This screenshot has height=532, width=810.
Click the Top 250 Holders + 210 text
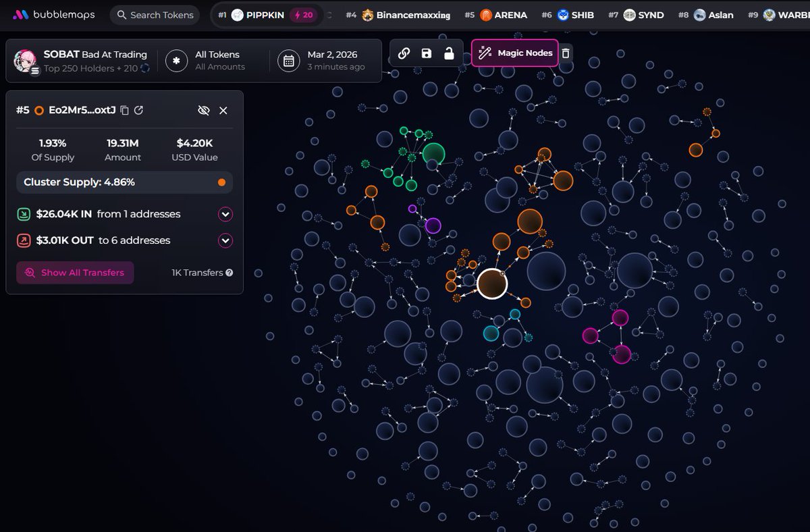[x=90, y=68]
